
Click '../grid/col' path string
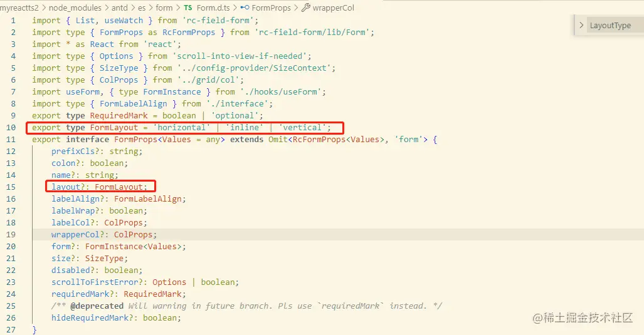coord(208,80)
